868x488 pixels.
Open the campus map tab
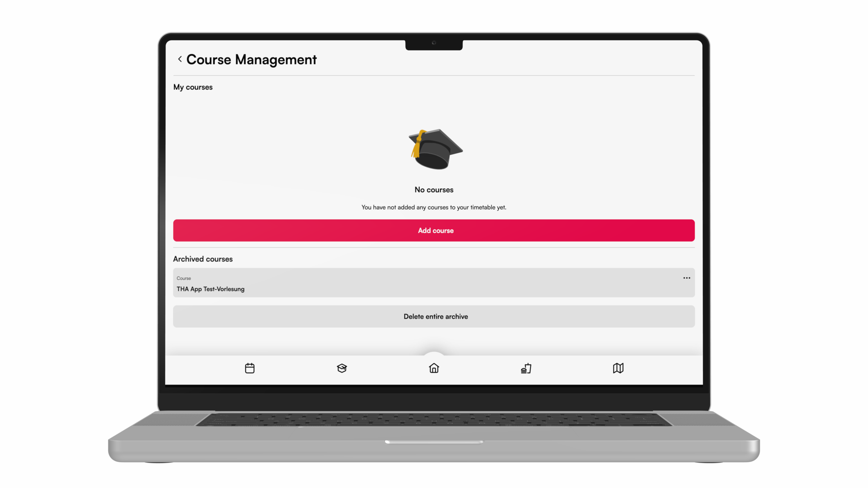click(618, 368)
